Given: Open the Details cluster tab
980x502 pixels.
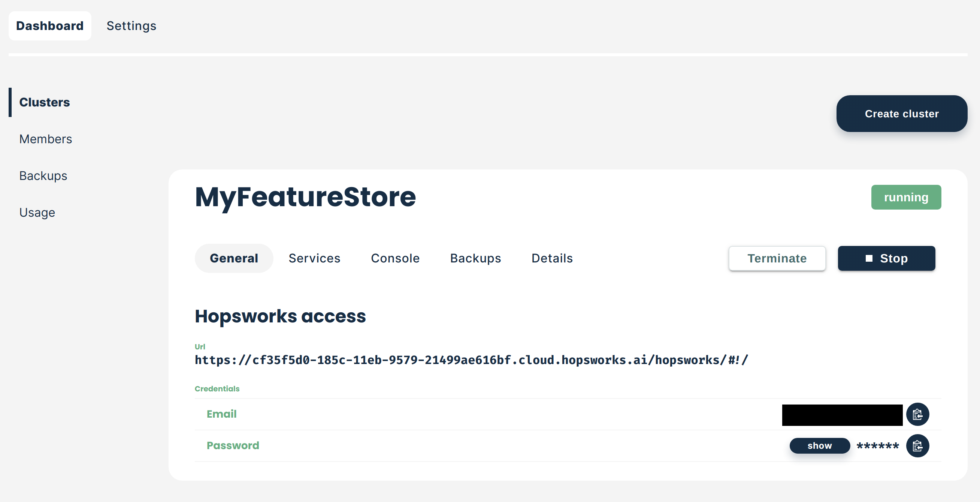Looking at the screenshot, I should [x=552, y=258].
